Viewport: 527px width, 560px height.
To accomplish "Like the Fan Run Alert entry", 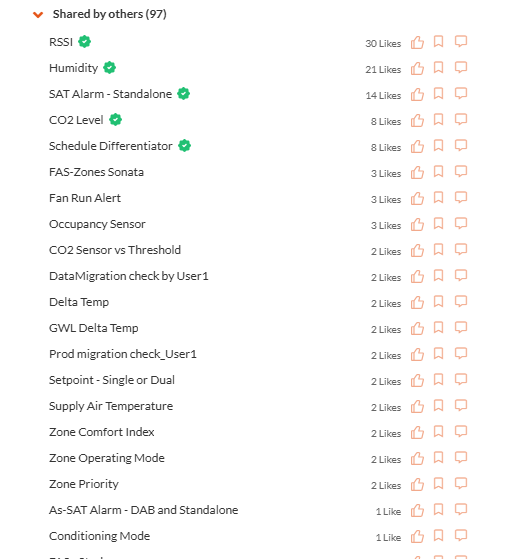I will [x=417, y=199].
